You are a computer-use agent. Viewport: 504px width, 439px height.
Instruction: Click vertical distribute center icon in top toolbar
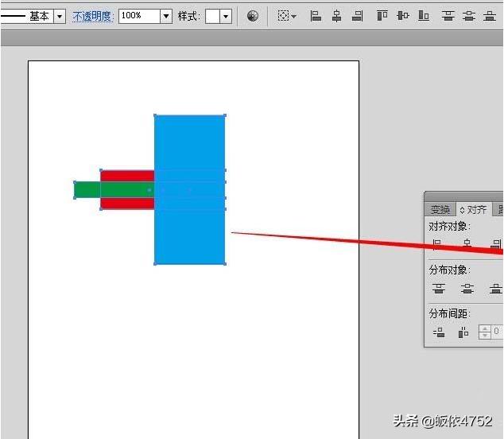tap(469, 15)
